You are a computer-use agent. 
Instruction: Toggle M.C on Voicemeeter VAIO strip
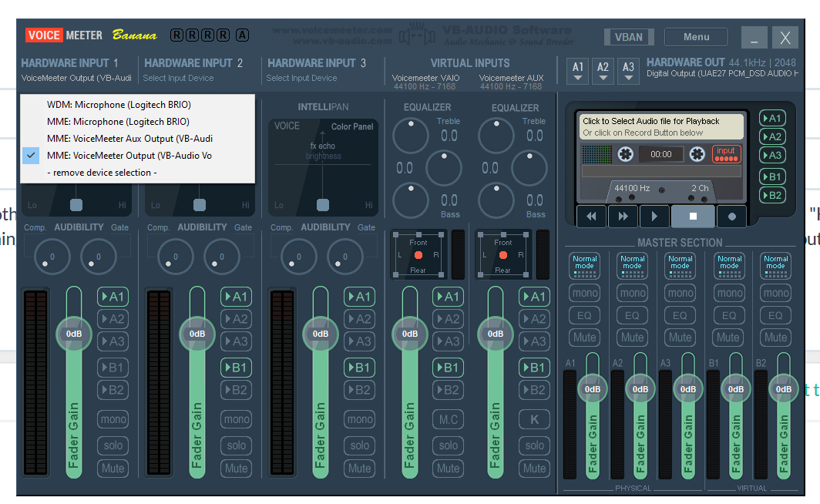click(449, 419)
